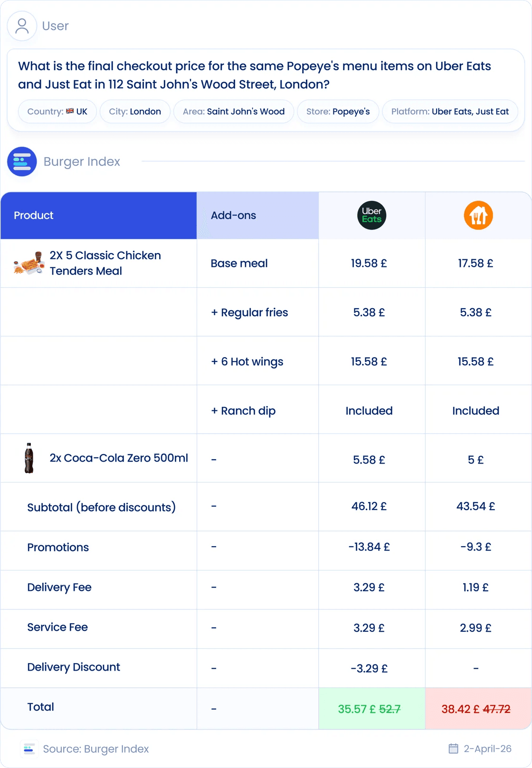This screenshot has width=532, height=768.
Task: Click the '-3.29 £' delivery discount value
Action: 369,668
